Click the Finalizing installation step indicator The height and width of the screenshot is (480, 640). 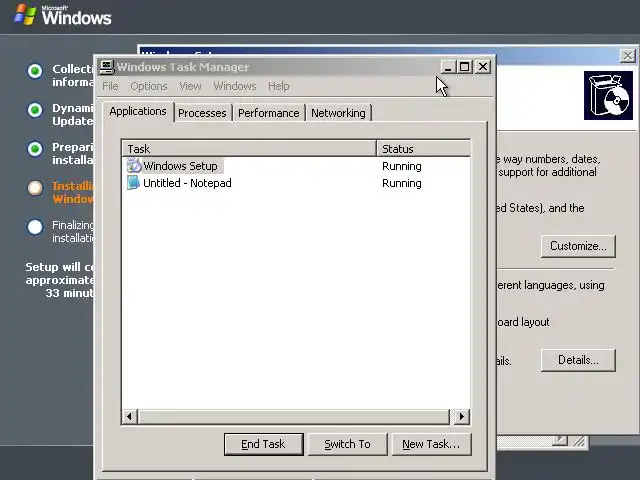(x=35, y=227)
